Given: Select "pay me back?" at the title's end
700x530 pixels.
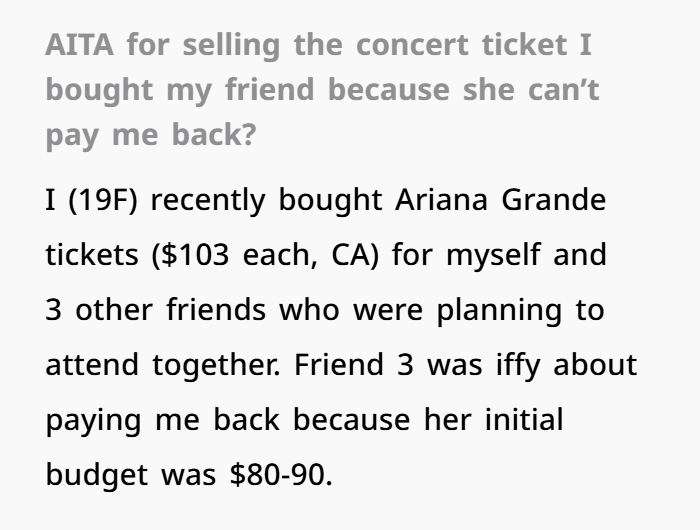Looking at the screenshot, I should pos(150,134).
